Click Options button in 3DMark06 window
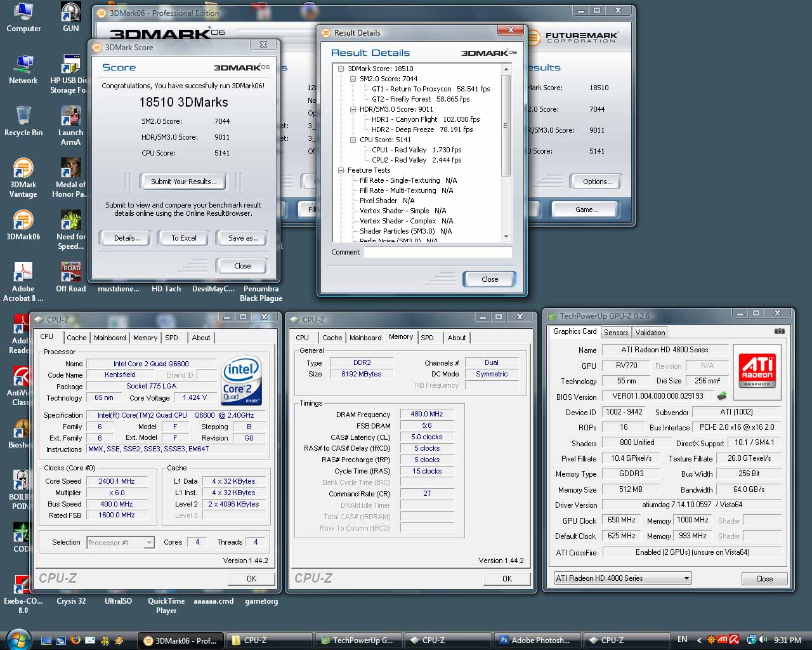This screenshot has height=650, width=812. pos(598,182)
